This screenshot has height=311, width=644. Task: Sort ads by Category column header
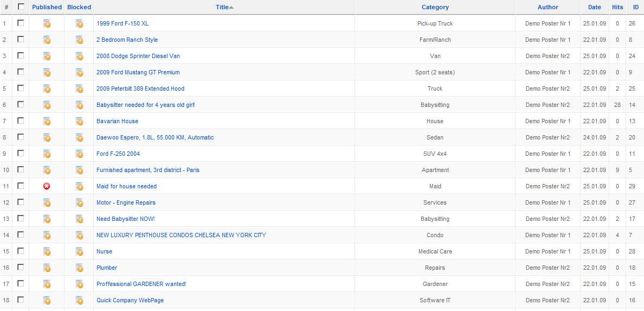pos(435,7)
